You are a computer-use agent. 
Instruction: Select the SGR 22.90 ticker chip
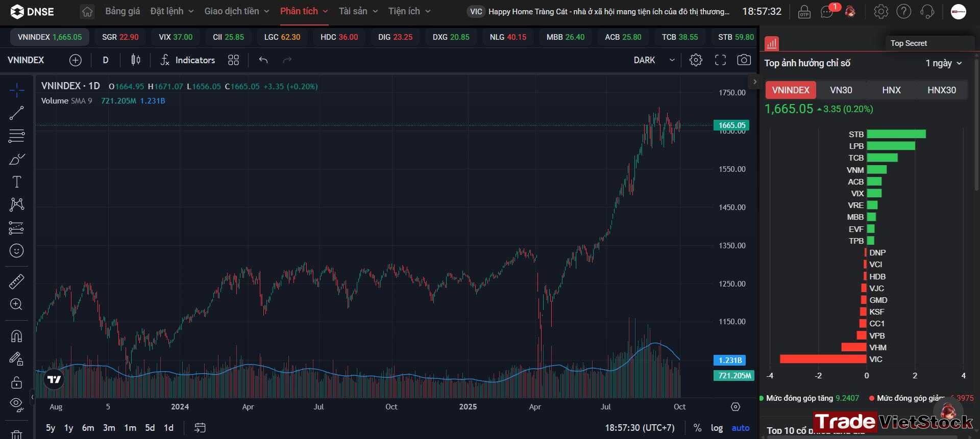120,37
